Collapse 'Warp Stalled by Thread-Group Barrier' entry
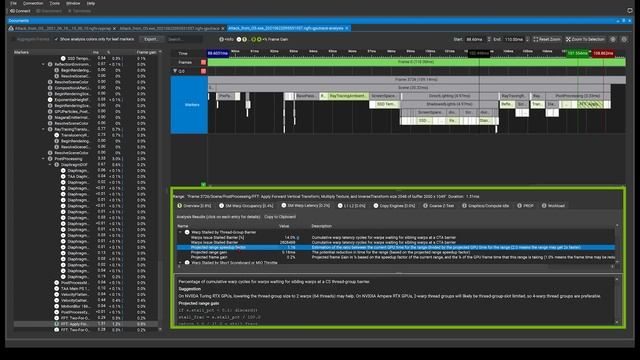 point(180,232)
